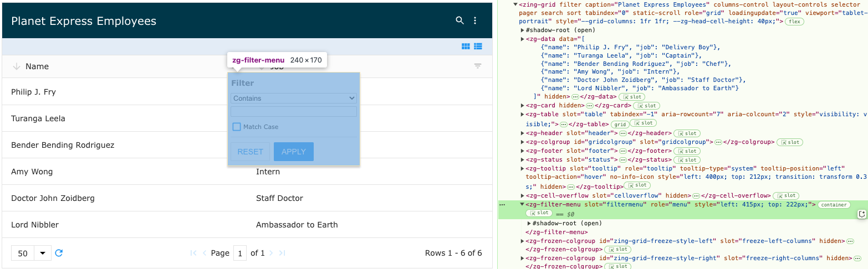Expand shadow-root under zg-filter-menu
Screen dimensions: 868x269
(529, 223)
